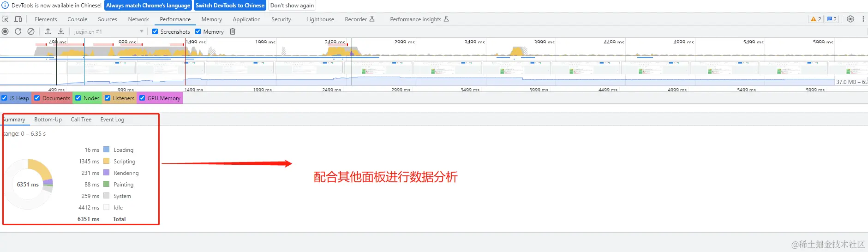Switch to the Elements tab
Screen dimensions: 868x252
click(46, 19)
